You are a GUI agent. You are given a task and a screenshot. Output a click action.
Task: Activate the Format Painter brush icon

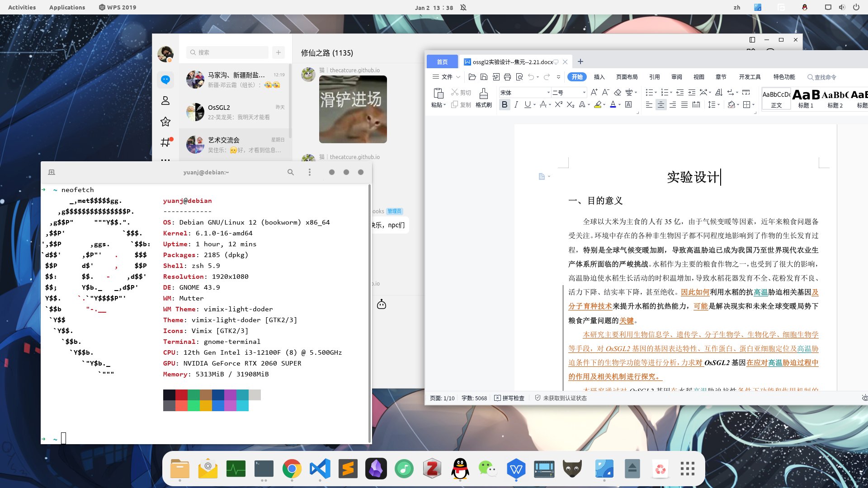click(x=483, y=93)
